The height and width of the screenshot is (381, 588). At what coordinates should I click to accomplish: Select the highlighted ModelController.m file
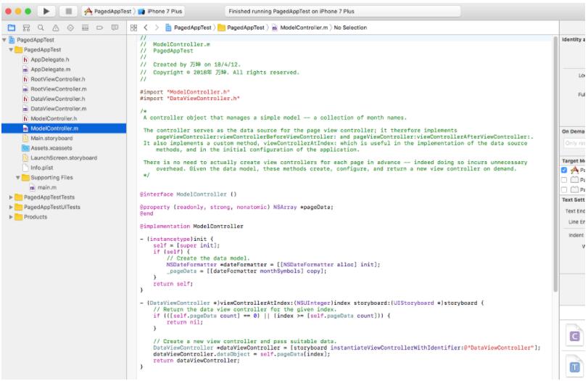coord(64,128)
